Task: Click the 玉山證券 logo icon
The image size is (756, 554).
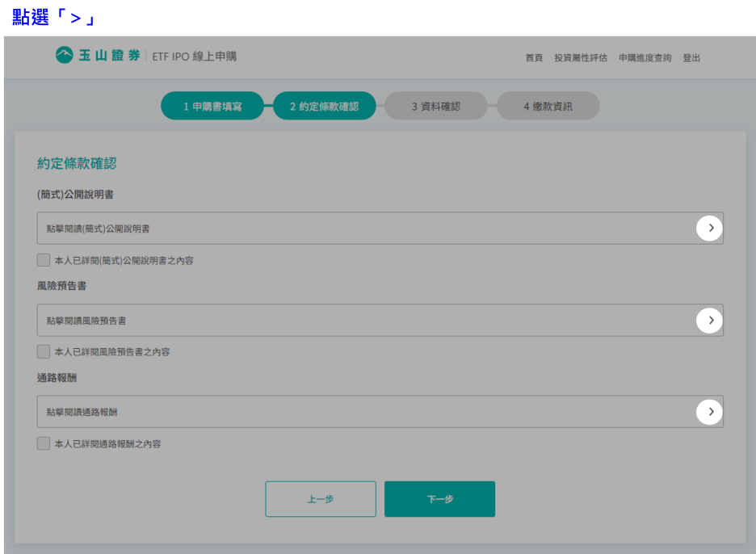Action: (65, 55)
